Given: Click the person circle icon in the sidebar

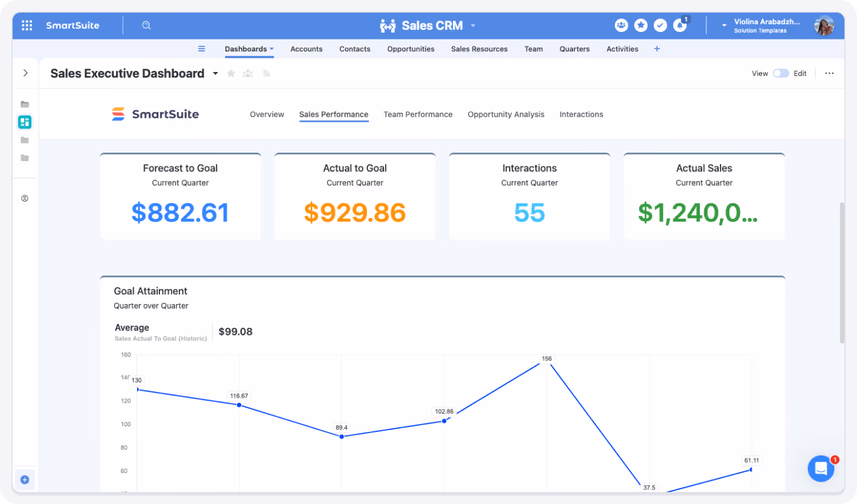Looking at the screenshot, I should pos(25,198).
